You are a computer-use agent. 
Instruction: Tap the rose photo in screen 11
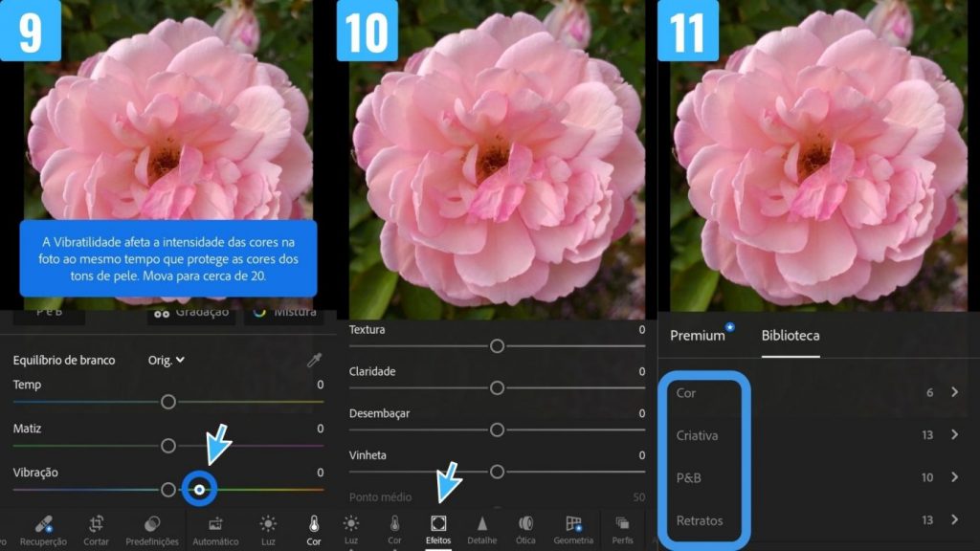pos(819,155)
